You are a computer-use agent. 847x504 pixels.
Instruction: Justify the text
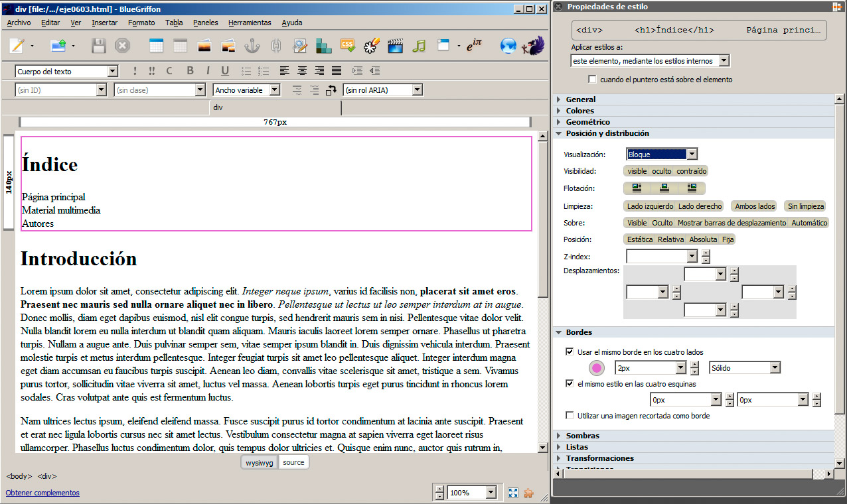(x=337, y=71)
